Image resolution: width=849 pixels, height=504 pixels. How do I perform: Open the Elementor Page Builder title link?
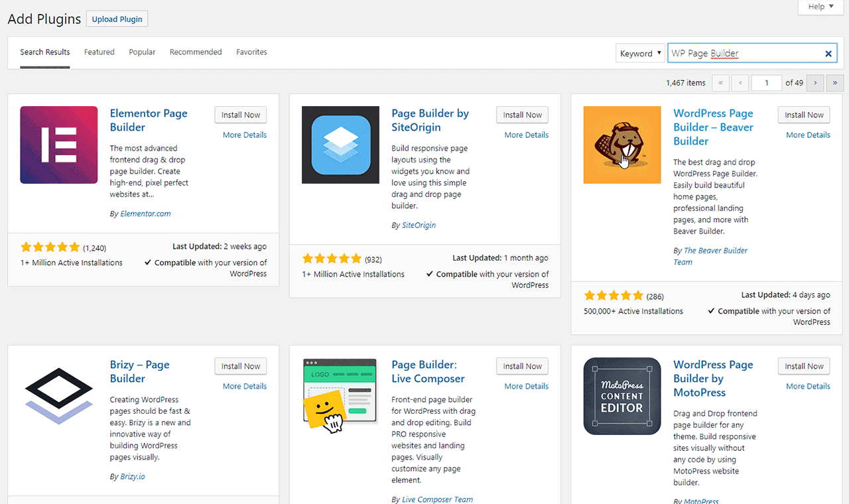pos(149,120)
